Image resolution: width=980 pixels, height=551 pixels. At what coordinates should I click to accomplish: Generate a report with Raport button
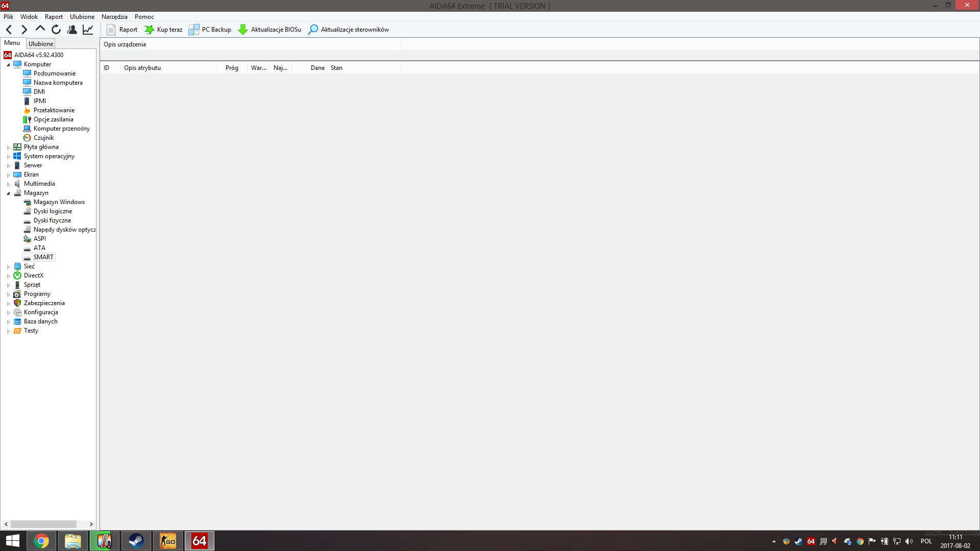[x=122, y=30]
